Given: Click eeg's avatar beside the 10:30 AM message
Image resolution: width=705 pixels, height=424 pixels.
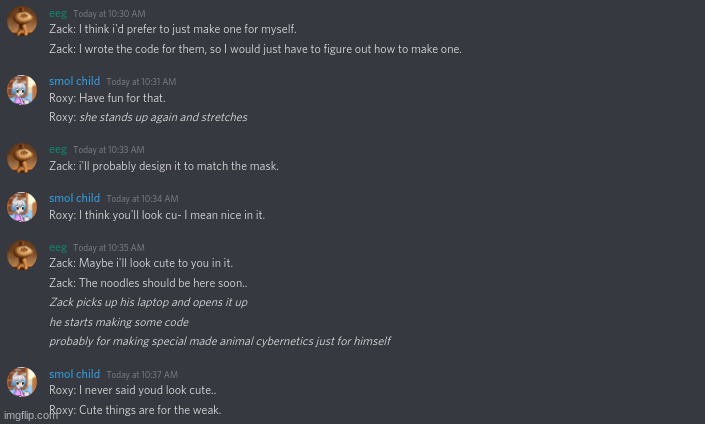Looking at the screenshot, I should point(22,21).
